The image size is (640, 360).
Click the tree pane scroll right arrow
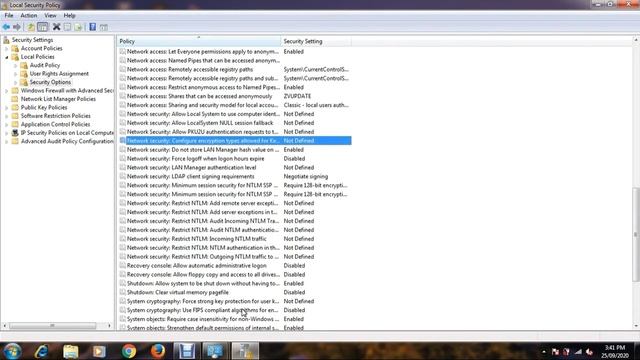[109, 326]
